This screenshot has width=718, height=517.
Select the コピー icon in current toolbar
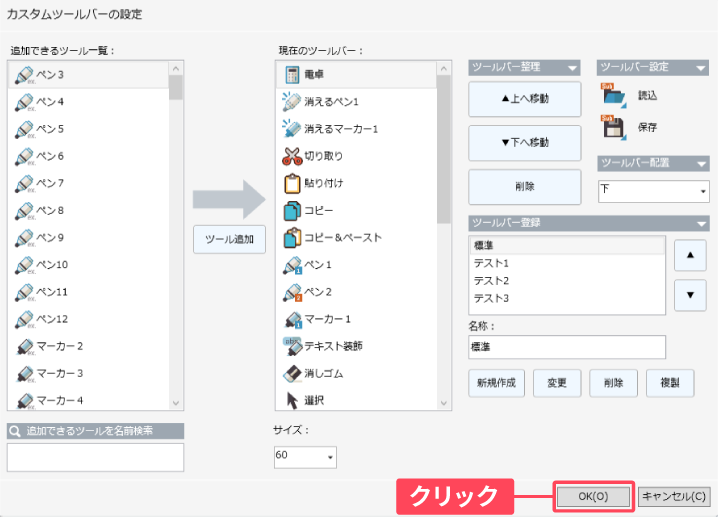tap(292, 211)
